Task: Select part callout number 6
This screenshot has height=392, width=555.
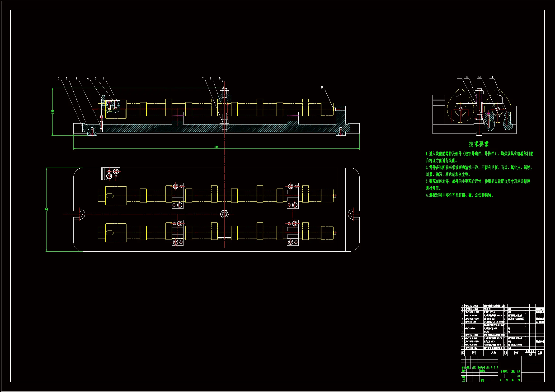Action: tap(103, 78)
